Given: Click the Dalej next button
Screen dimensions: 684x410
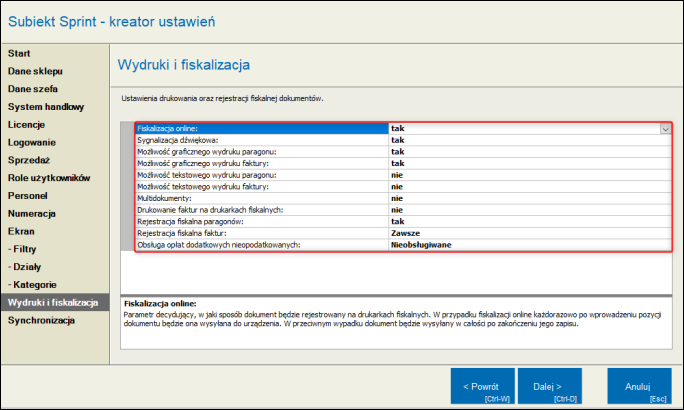Looking at the screenshot, I should click(x=549, y=386).
